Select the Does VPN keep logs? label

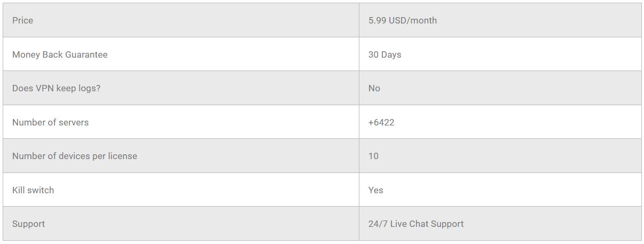click(x=56, y=88)
